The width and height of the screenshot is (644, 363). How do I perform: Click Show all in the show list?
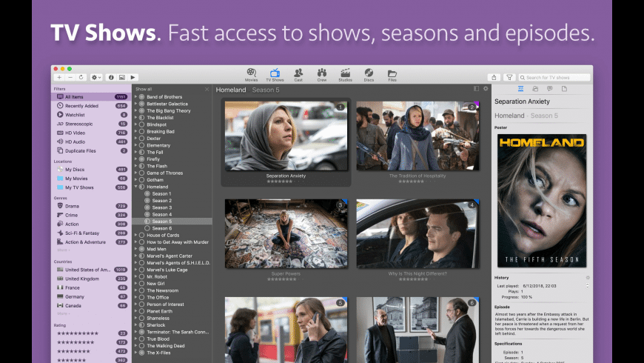pyautogui.click(x=144, y=89)
